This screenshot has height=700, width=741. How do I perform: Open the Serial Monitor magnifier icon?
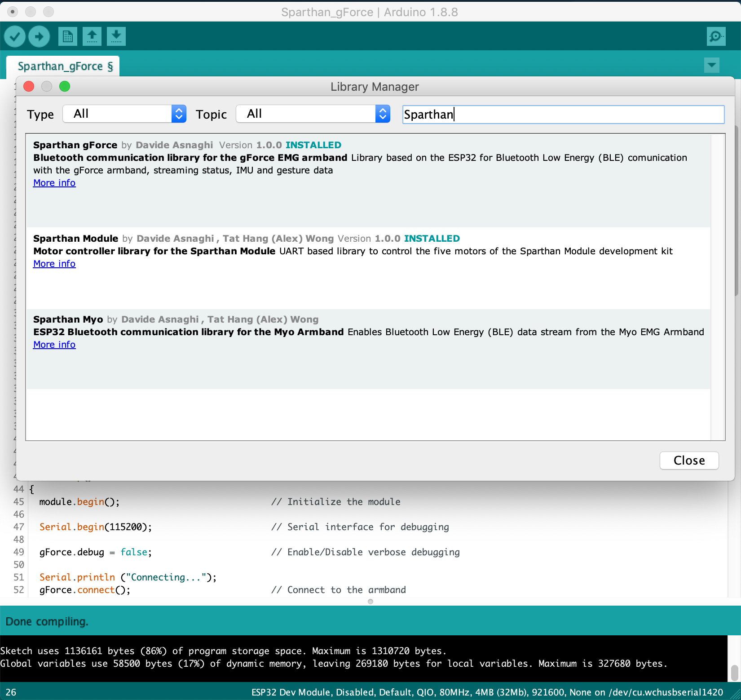716,36
